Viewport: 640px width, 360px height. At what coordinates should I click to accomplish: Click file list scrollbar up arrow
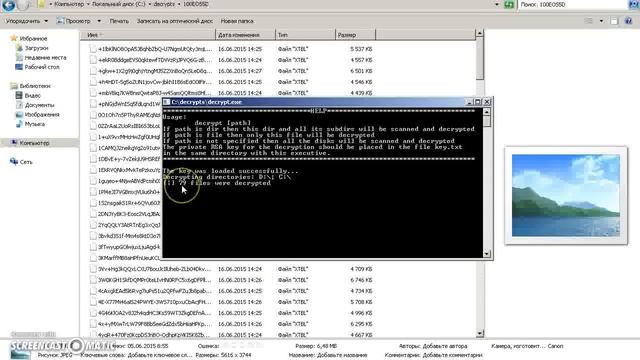pyautogui.click(x=480, y=33)
